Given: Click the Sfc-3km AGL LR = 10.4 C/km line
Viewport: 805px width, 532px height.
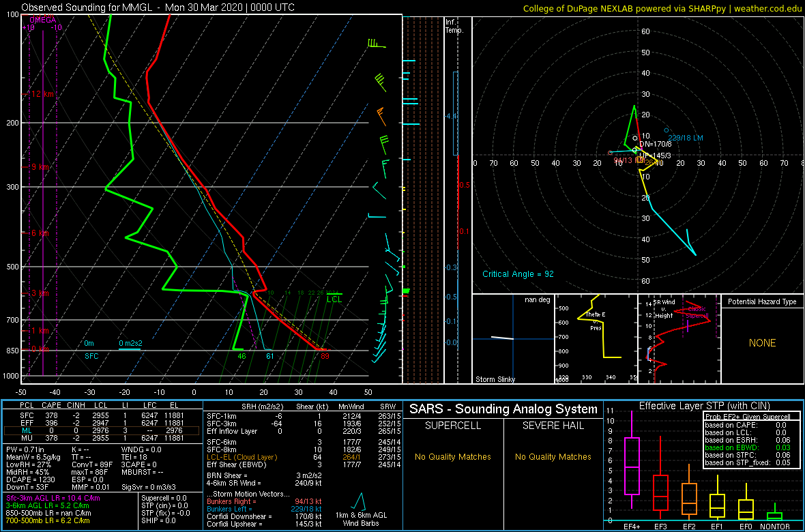Looking at the screenshot, I should click(53, 498).
